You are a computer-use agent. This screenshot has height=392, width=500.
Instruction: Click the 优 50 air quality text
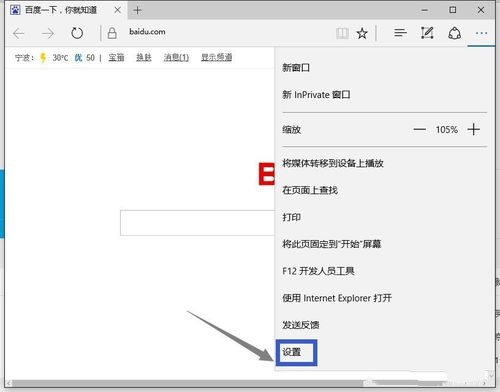(84, 58)
